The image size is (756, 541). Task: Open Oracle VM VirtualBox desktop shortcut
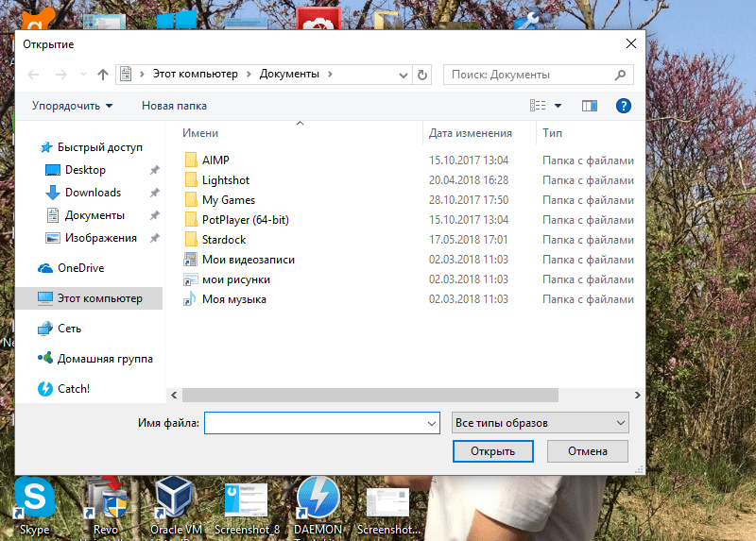pos(176,506)
